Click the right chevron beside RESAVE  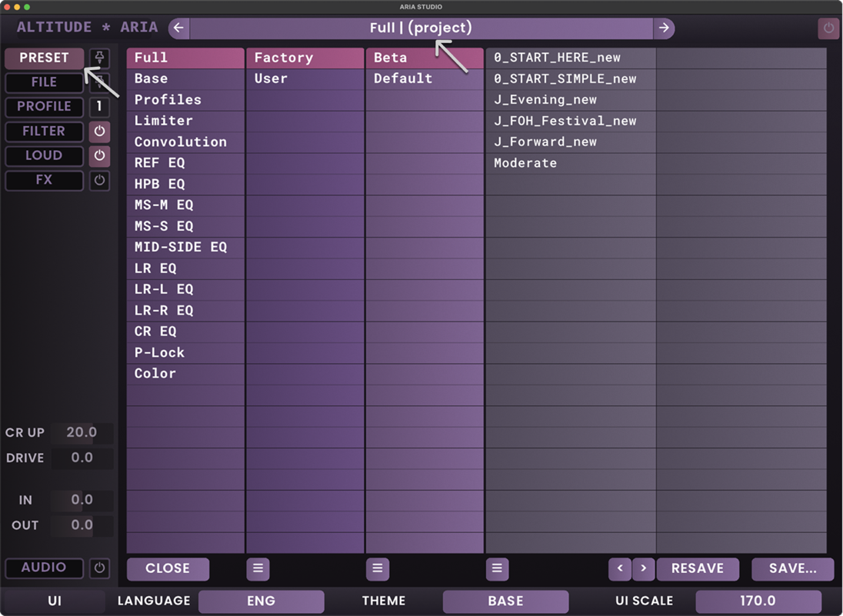tap(643, 568)
